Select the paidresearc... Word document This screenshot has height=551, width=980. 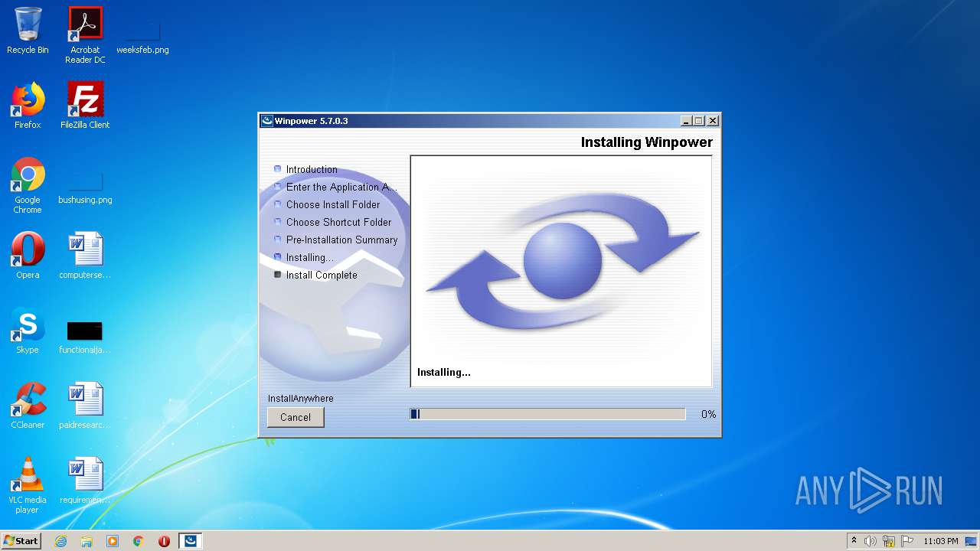[x=85, y=406]
